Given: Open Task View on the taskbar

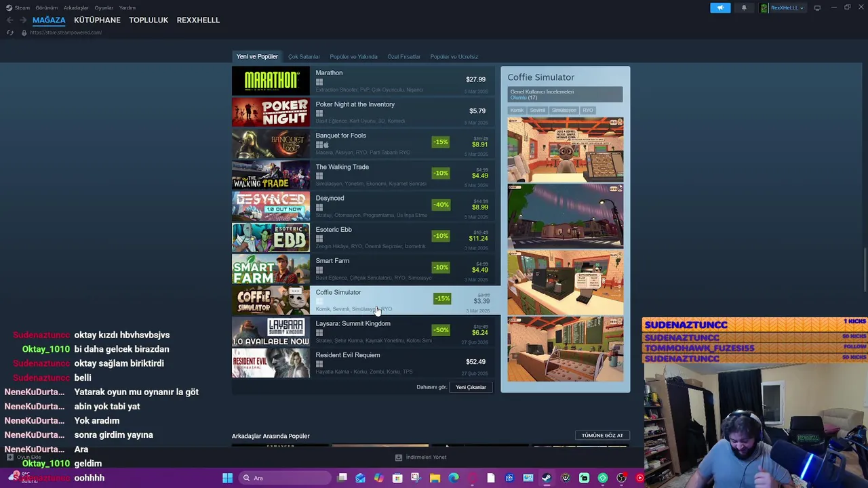Looking at the screenshot, I should point(342,478).
